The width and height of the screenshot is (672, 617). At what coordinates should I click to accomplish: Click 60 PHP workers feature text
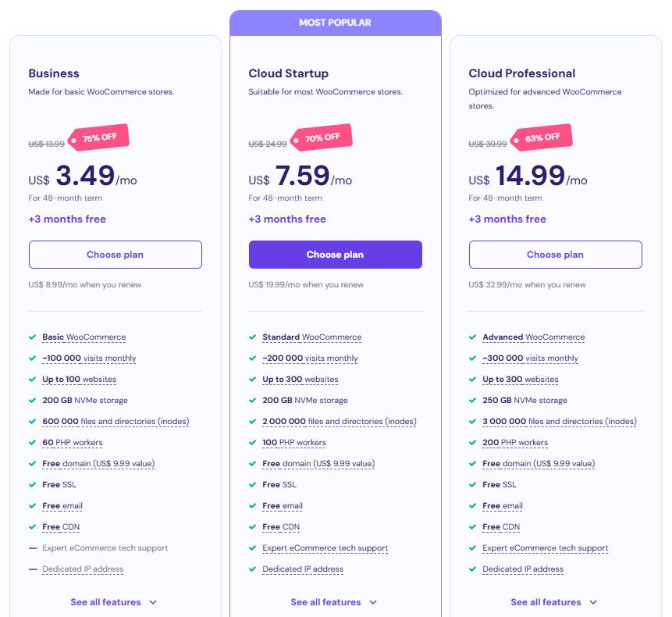74,443
